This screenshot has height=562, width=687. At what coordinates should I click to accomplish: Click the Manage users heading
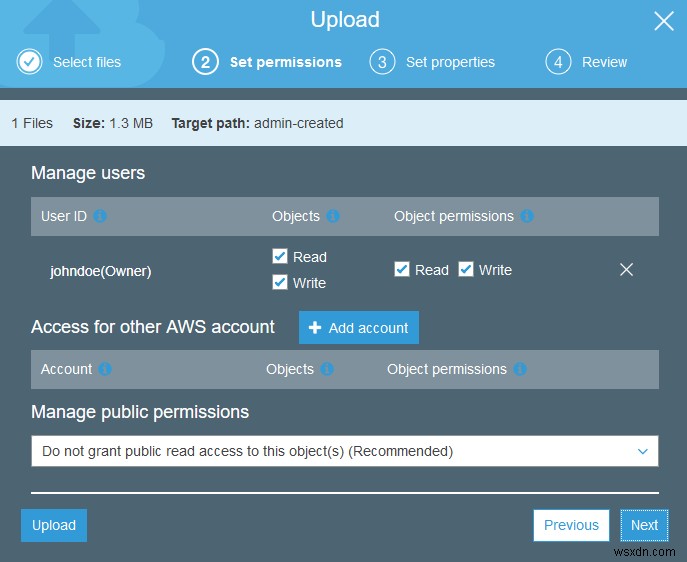click(x=88, y=173)
